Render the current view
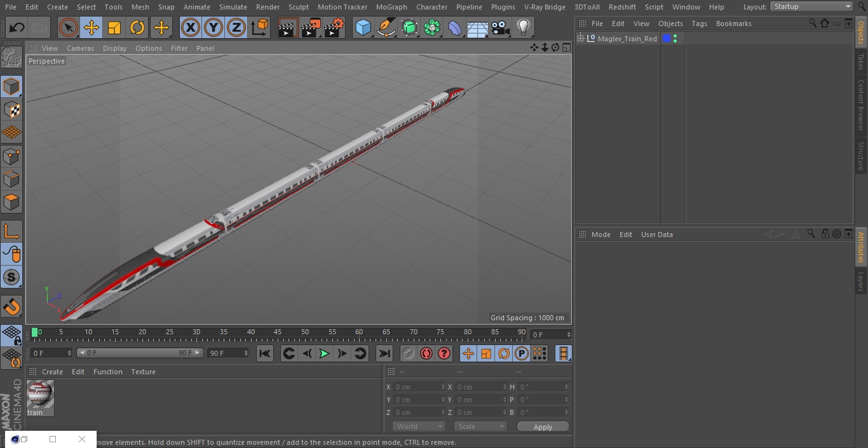Image resolution: width=868 pixels, height=448 pixels. [288, 27]
